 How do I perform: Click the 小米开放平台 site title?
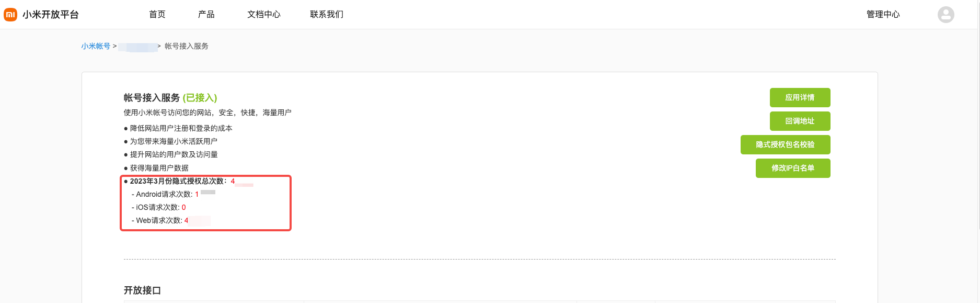[51, 15]
